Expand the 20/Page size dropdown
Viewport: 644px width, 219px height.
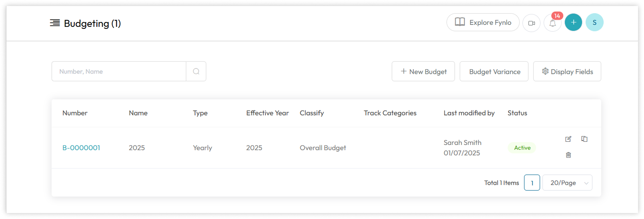[567, 183]
